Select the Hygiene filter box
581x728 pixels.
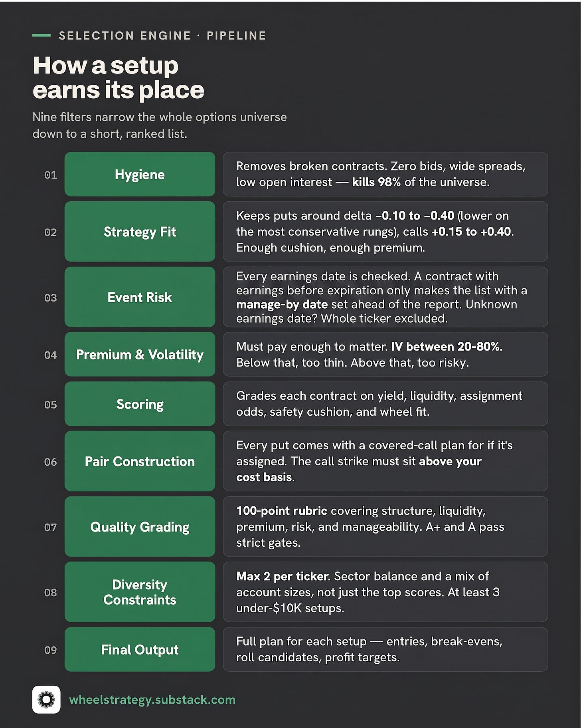140,174
